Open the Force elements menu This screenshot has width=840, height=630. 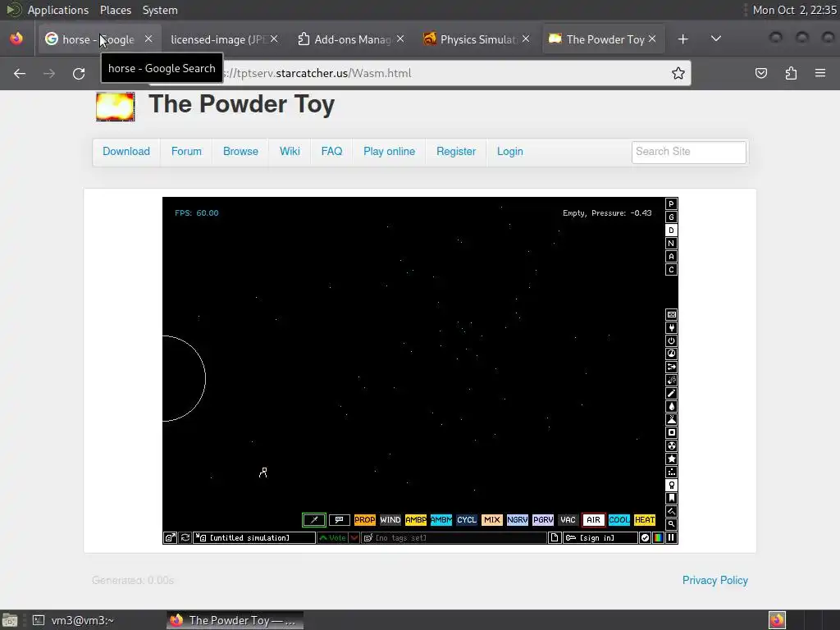tap(671, 367)
